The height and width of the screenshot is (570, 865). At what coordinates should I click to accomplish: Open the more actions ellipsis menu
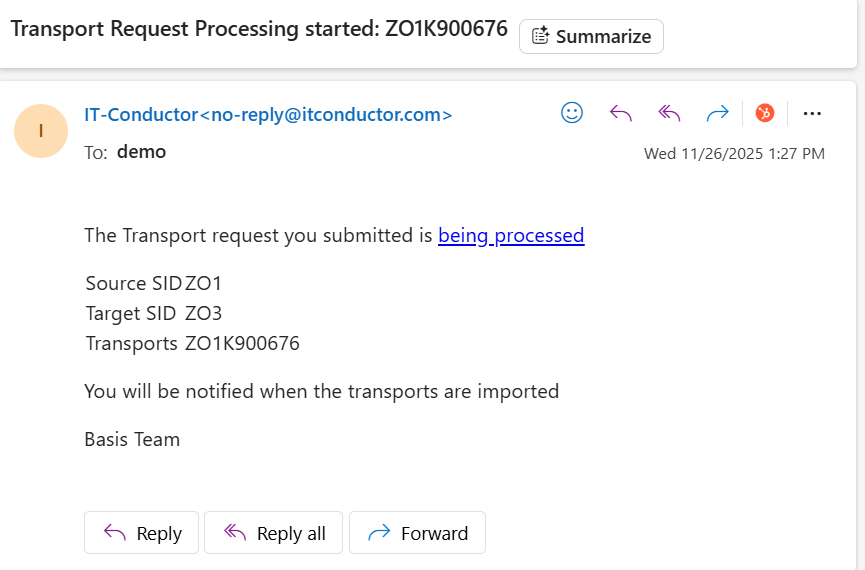point(812,113)
